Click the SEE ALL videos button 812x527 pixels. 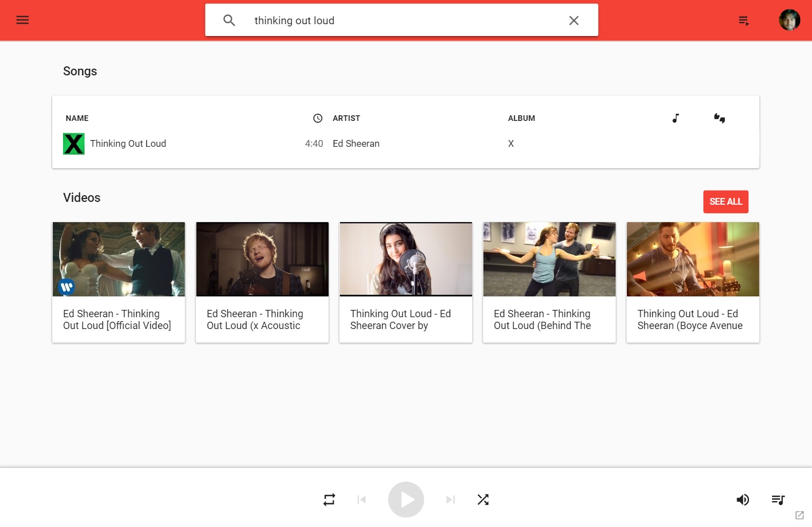[x=726, y=201]
